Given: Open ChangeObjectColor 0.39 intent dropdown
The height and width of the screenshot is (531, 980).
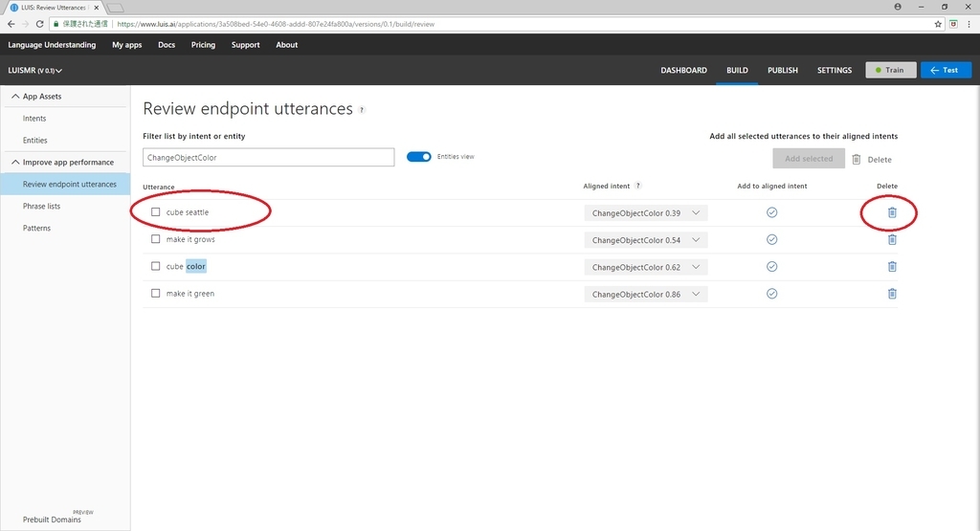Looking at the screenshot, I should [646, 213].
